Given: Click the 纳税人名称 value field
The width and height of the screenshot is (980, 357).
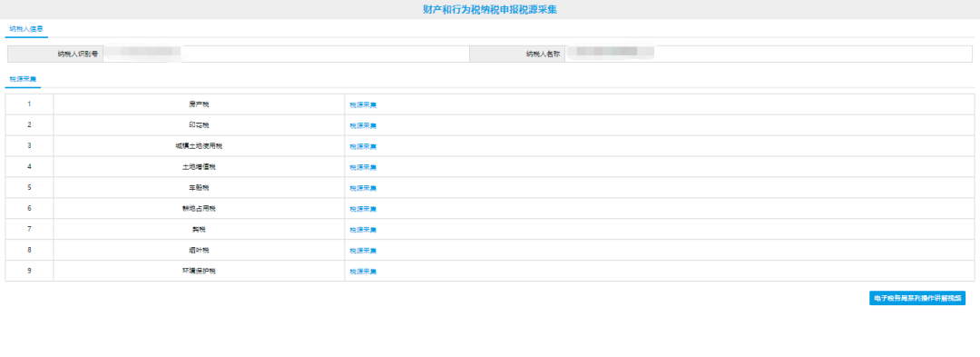Looking at the screenshot, I should 769,54.
